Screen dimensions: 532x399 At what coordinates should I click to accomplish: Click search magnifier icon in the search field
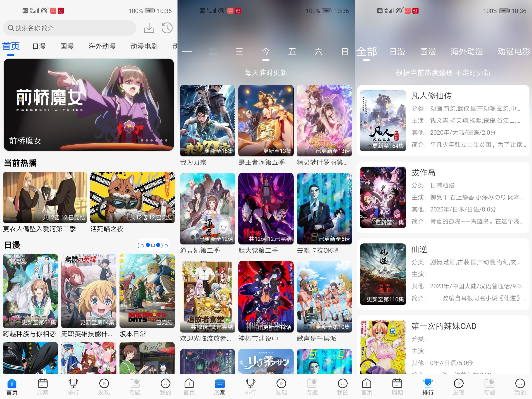coord(11,28)
